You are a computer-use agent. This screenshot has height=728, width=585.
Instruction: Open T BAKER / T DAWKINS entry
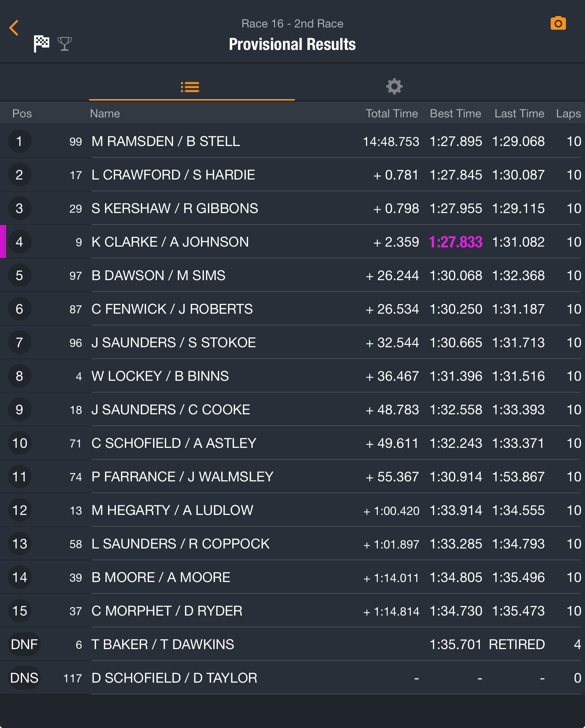(163, 645)
